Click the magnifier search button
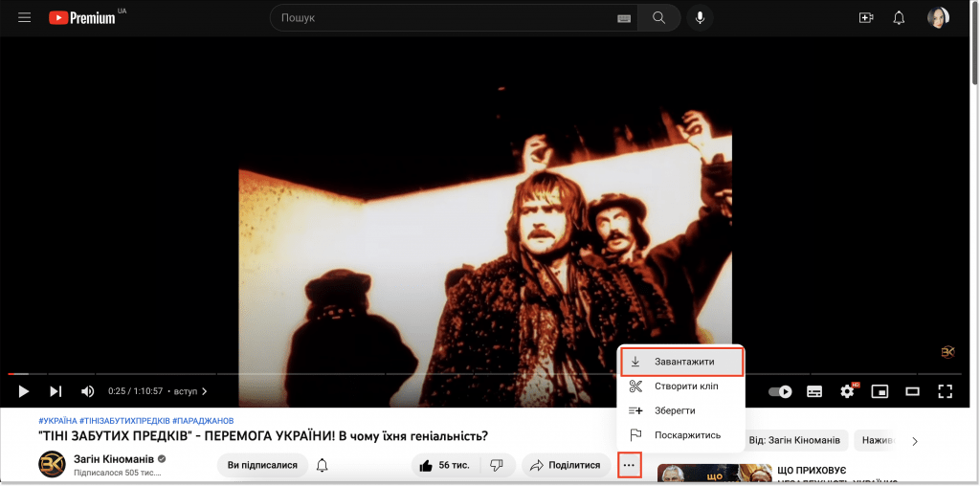 (x=658, y=18)
